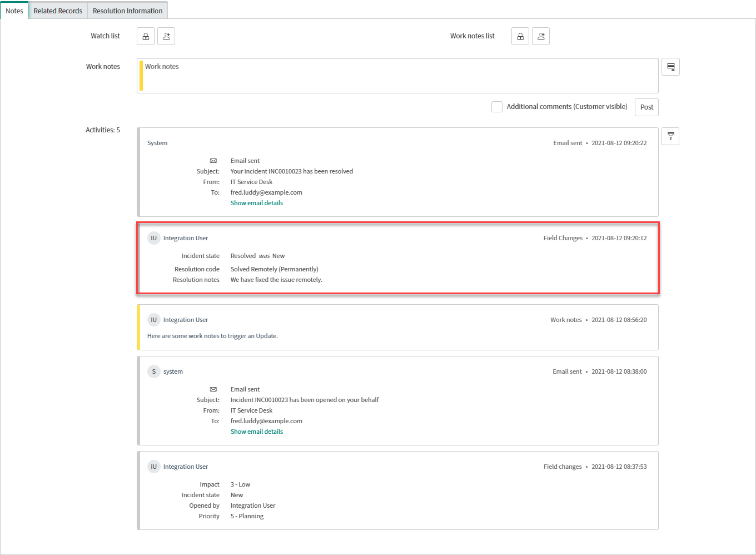This screenshot has height=555, width=756.
Task: Click the IU avatar on Field Changes entry
Action: point(154,238)
